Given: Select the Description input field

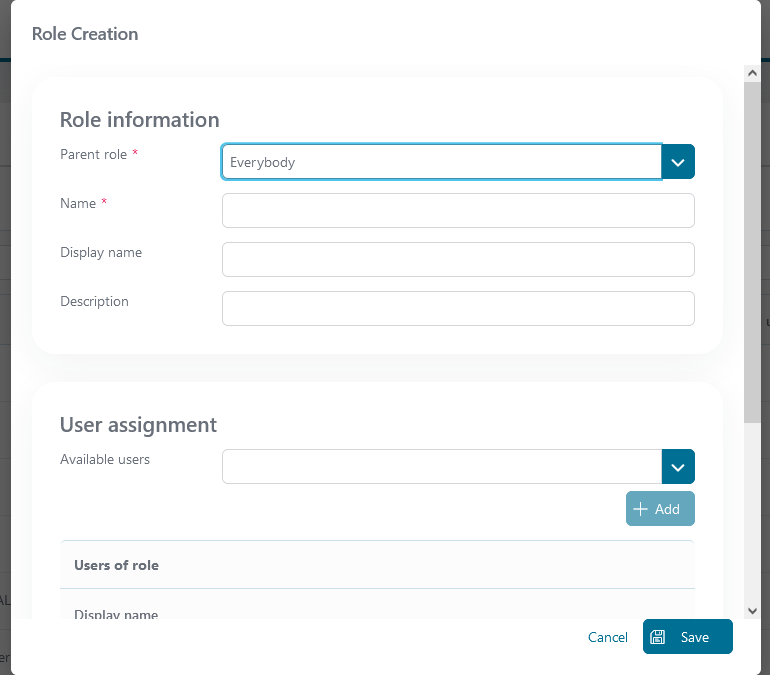Looking at the screenshot, I should coord(458,309).
